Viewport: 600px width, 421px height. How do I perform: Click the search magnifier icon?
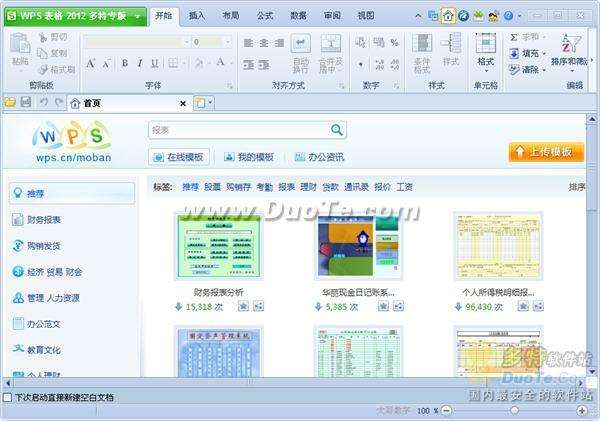(x=337, y=130)
